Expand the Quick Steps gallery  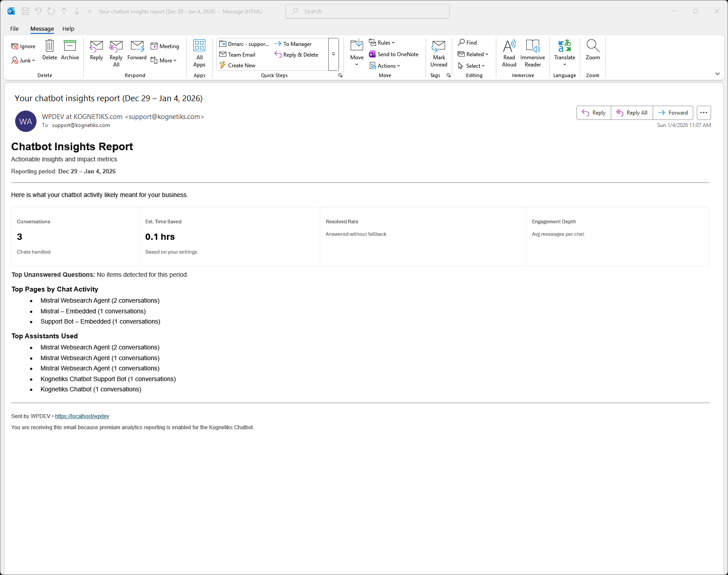[x=333, y=54]
